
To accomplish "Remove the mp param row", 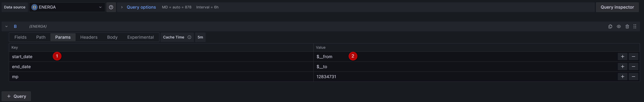I will [634, 77].
